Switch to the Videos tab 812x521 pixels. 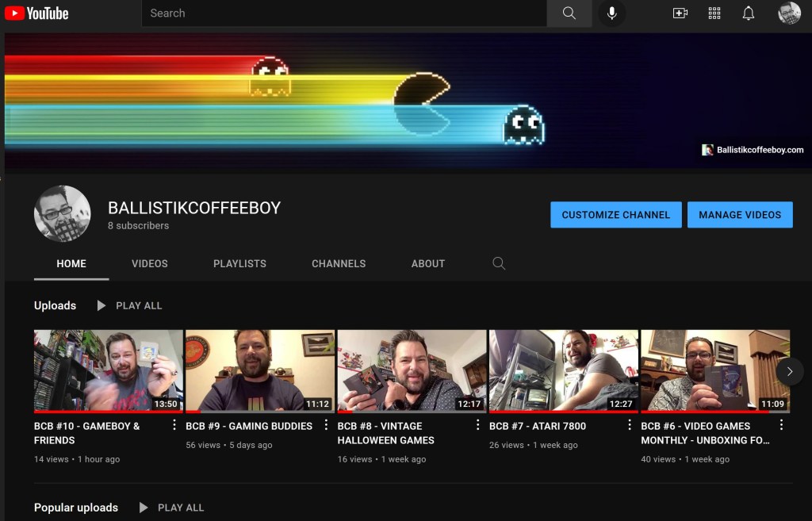coord(150,263)
